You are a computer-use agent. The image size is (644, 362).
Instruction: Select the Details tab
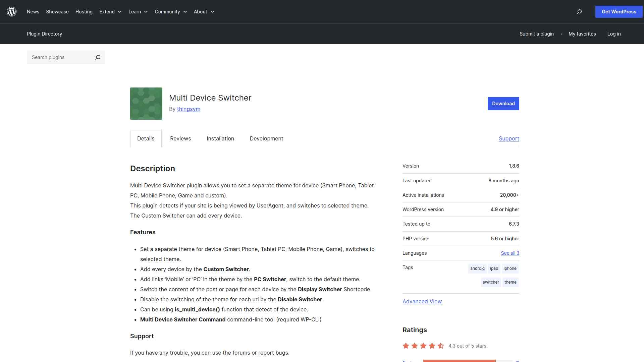(146, 138)
